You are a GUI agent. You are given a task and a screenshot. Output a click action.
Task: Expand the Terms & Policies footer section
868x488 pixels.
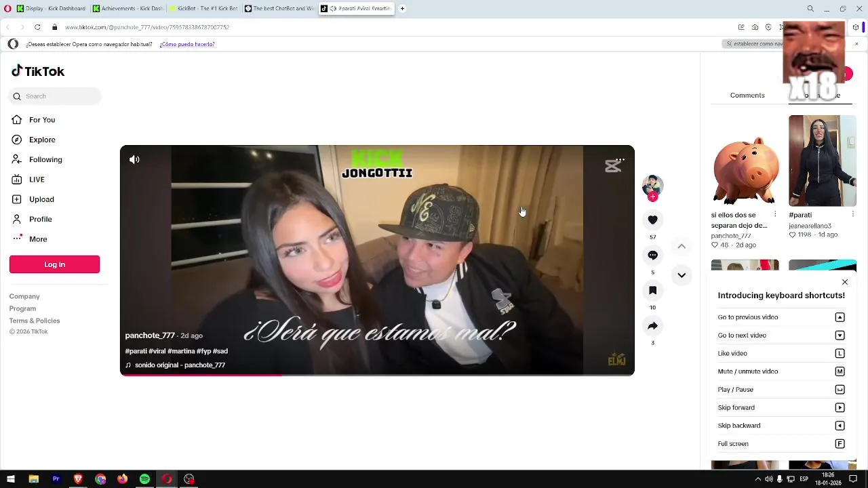[35, 321]
